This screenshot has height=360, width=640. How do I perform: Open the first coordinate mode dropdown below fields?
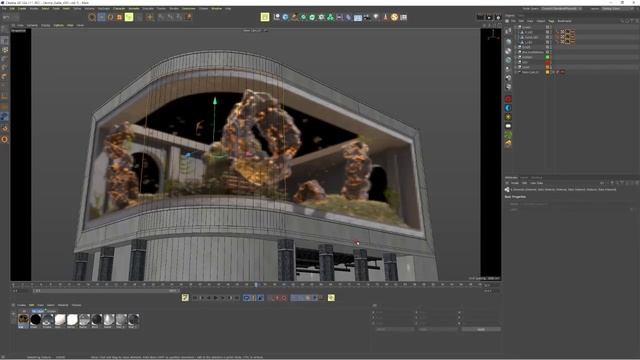(395, 329)
